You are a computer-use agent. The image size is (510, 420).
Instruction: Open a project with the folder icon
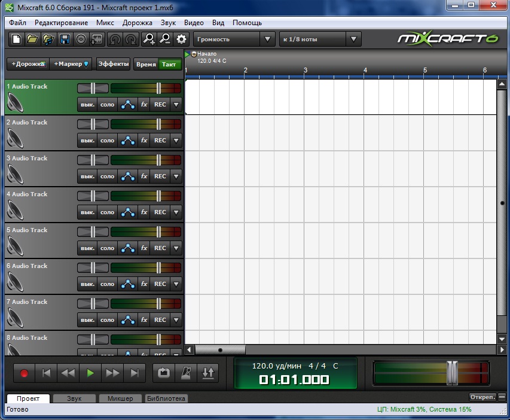click(x=32, y=39)
